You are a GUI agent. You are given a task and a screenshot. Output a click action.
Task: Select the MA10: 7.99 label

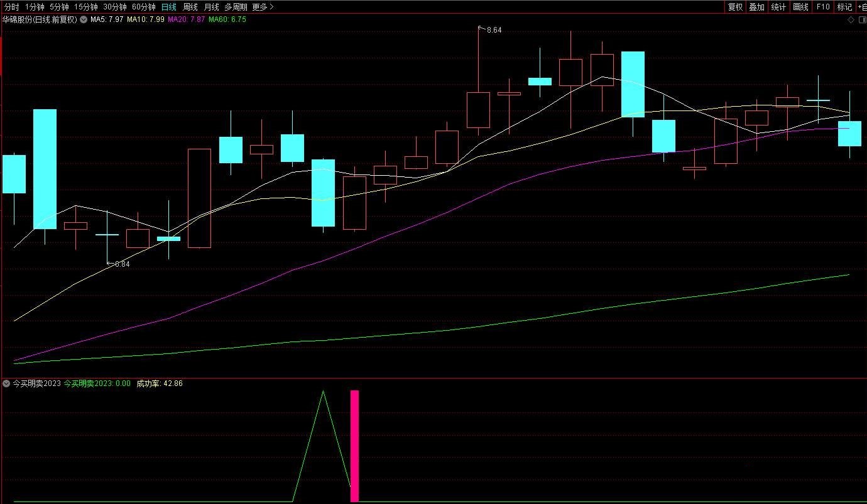click(146, 19)
